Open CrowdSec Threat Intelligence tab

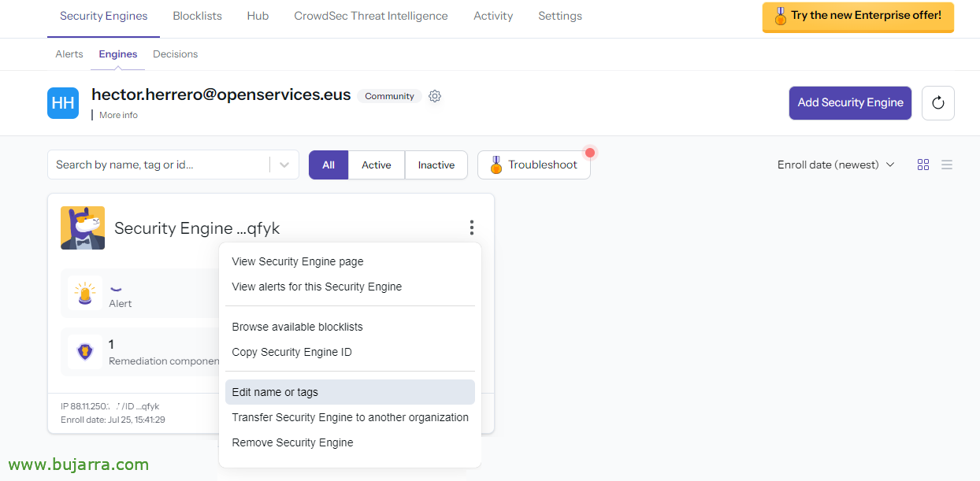click(x=371, y=16)
